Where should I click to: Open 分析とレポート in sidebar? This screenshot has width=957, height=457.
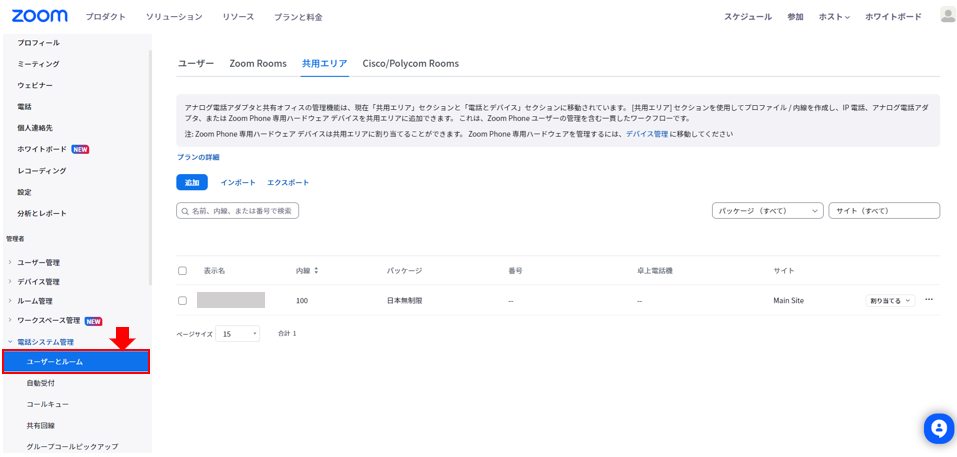pos(42,214)
